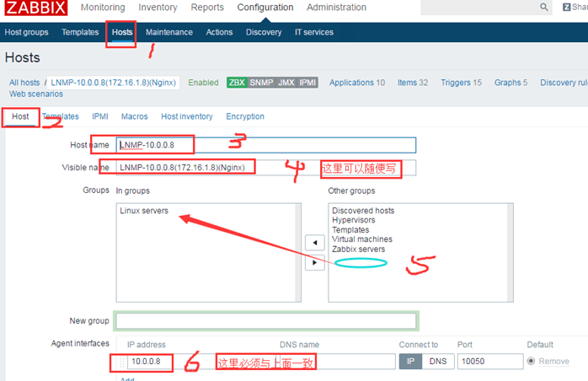Switch to the Host tab

click(x=20, y=116)
